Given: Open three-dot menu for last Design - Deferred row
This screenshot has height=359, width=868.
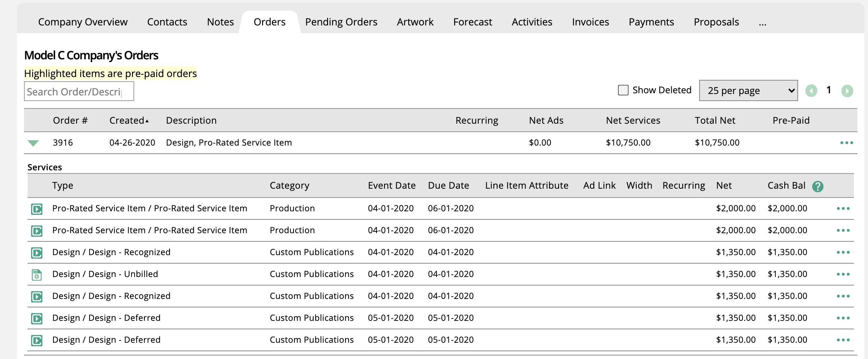Looking at the screenshot, I should point(843,340).
